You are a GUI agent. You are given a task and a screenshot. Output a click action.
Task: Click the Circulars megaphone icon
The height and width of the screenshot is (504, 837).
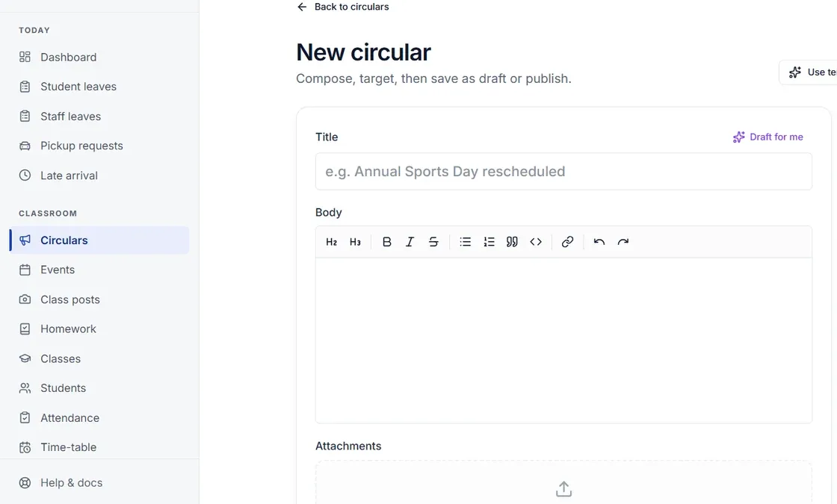pyautogui.click(x=25, y=240)
